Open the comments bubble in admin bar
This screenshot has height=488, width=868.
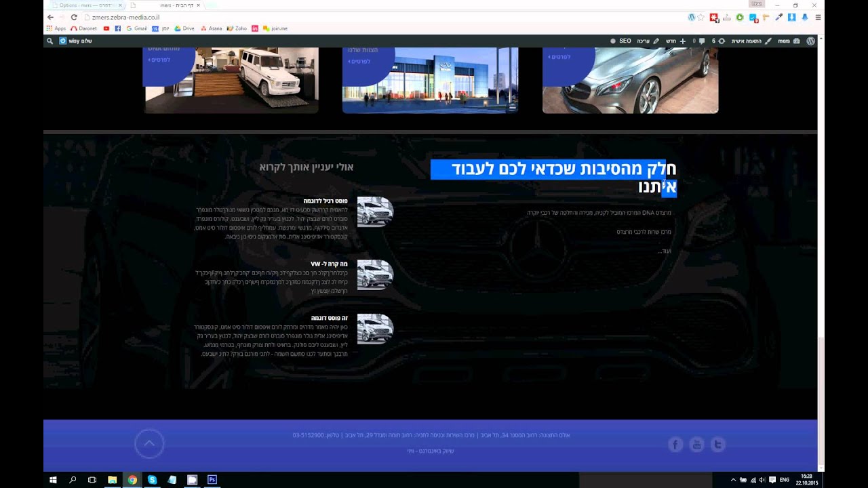point(698,41)
